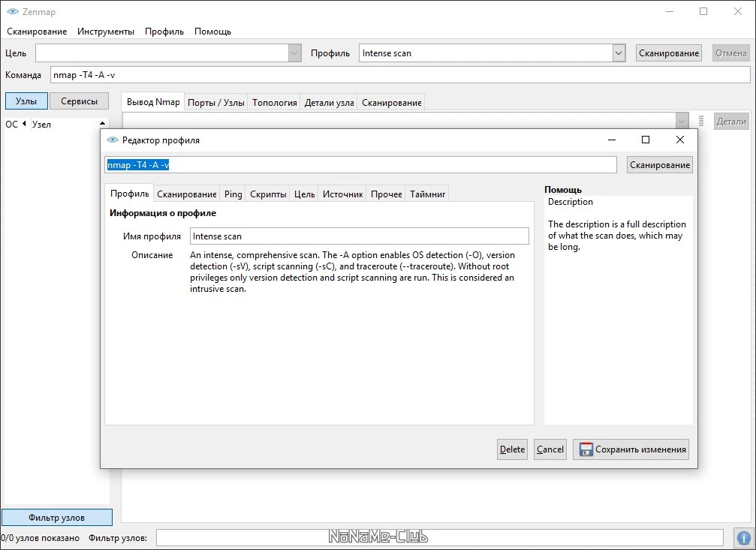This screenshot has width=756, height=550.
Task: Click the floppy disk icon on save button
Action: click(x=586, y=449)
